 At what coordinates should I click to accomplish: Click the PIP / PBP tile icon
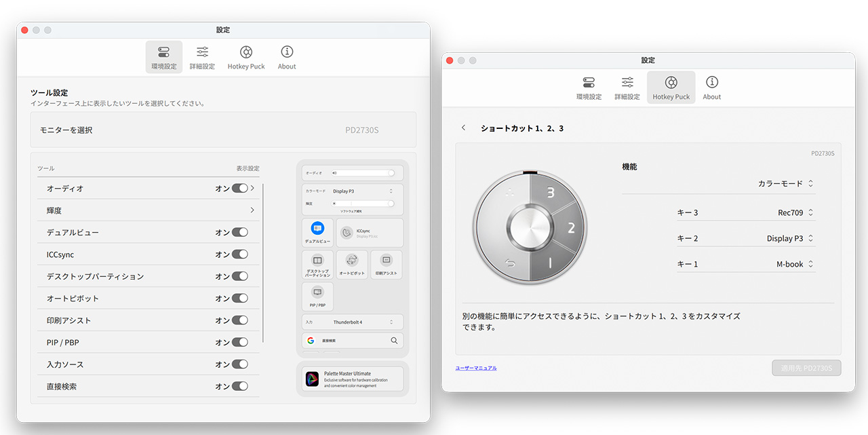click(317, 292)
